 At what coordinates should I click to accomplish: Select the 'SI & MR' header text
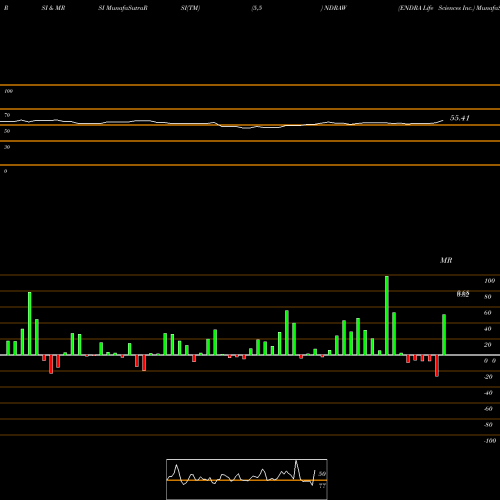tap(53, 8)
